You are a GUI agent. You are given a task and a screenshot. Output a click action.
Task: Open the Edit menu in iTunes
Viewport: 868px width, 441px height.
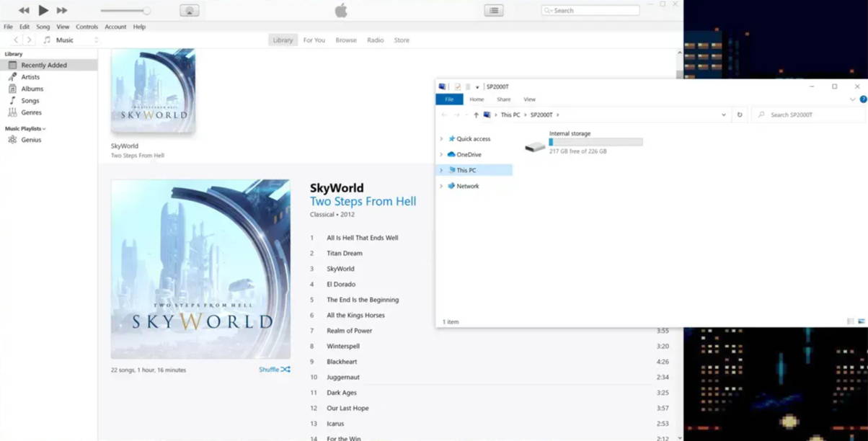[25, 27]
